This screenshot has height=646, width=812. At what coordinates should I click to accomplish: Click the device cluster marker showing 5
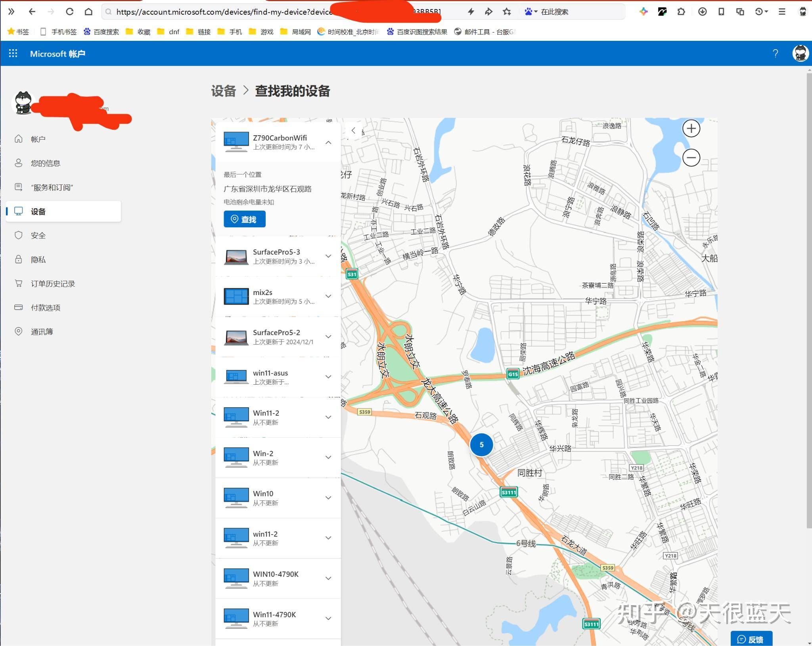pyautogui.click(x=481, y=445)
